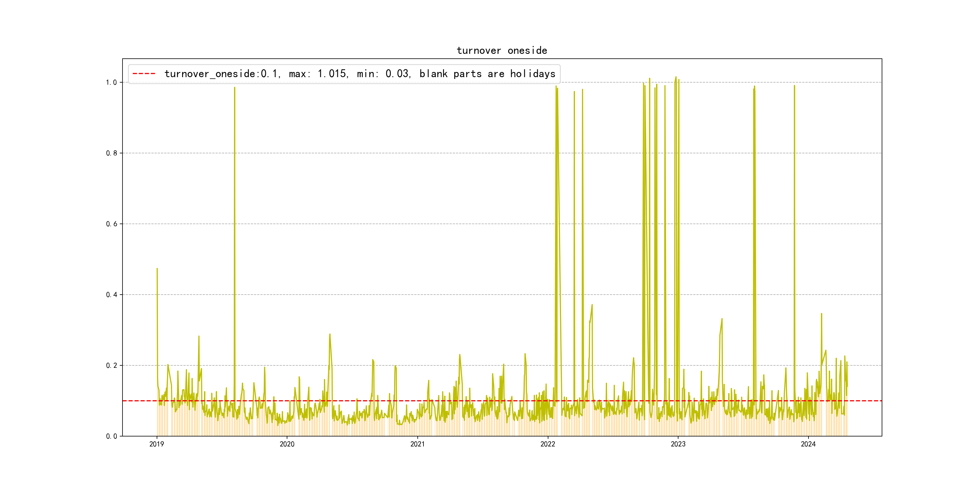The width and height of the screenshot is (980, 490).
Task: Click the 2024 x-axis label
Action: (x=808, y=444)
